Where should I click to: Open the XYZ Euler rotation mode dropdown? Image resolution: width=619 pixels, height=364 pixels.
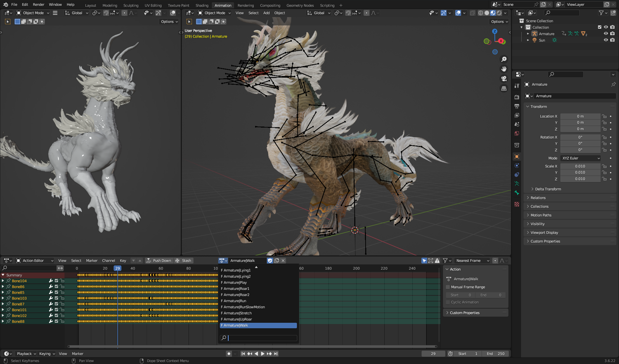tap(581, 158)
